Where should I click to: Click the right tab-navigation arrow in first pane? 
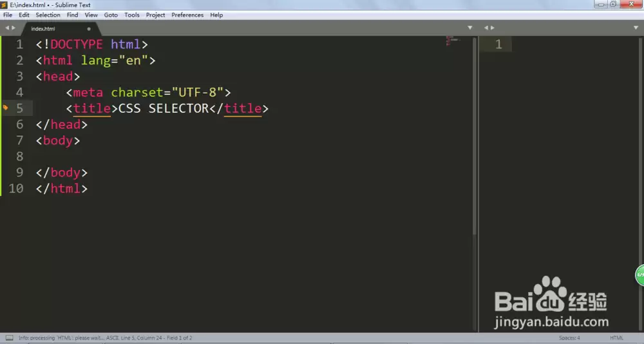click(x=13, y=28)
